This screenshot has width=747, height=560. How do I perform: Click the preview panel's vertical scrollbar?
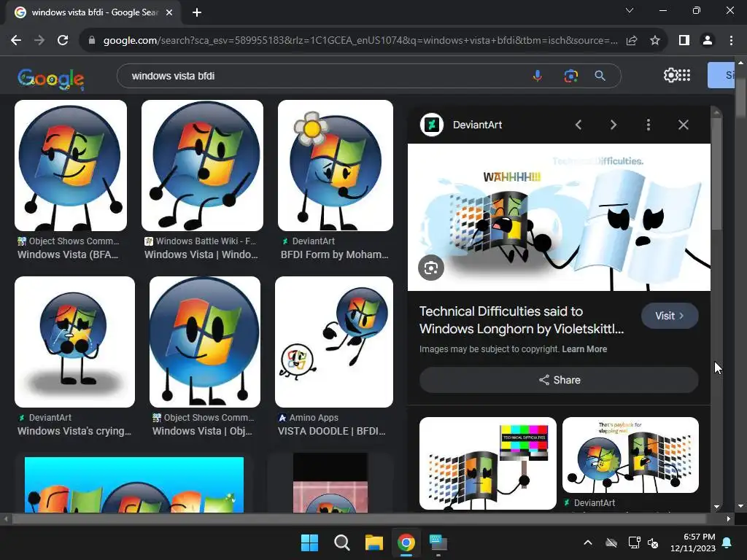(x=716, y=174)
